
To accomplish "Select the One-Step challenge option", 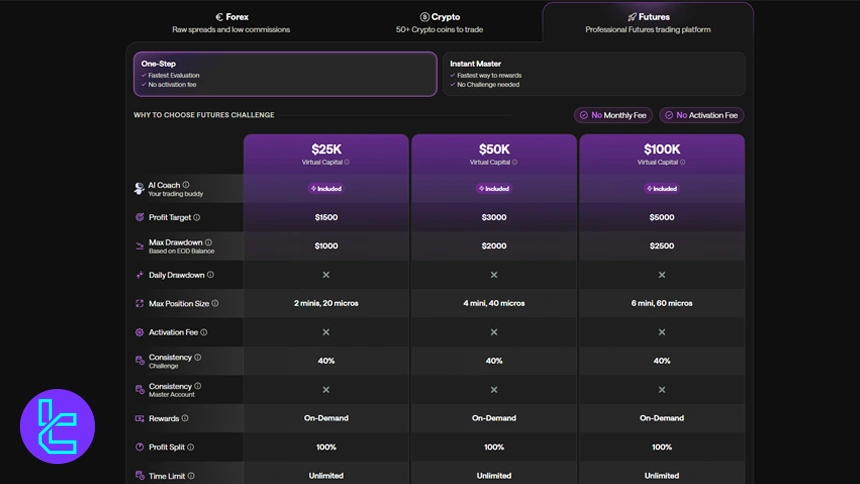I will [x=285, y=74].
